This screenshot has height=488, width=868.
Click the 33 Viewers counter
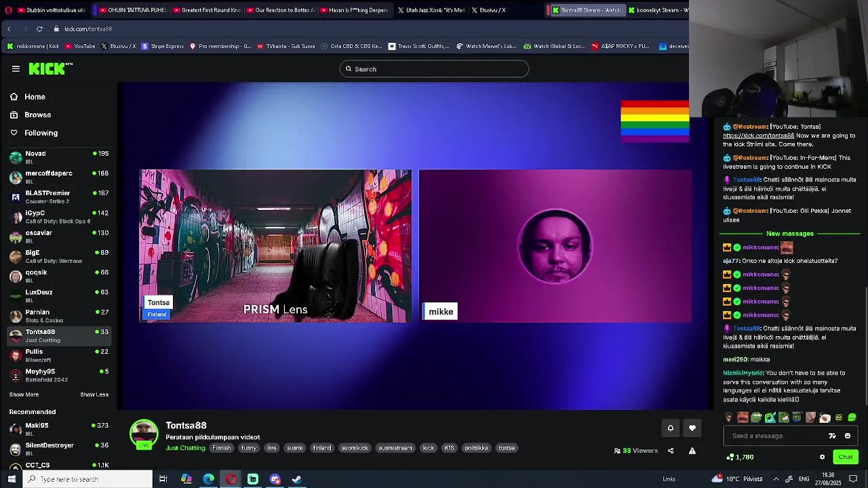[x=636, y=451]
